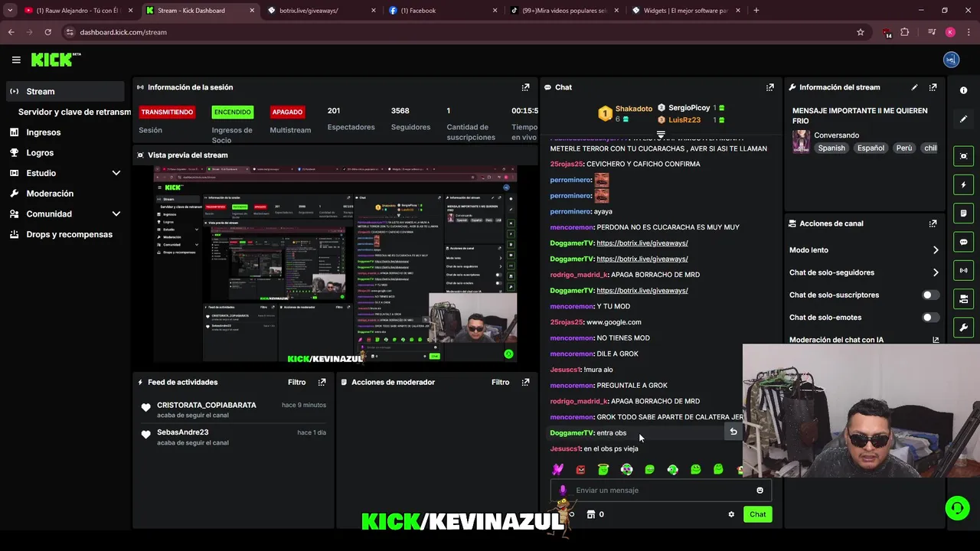
Task: Open Servidor y clave de retransmisión
Action: tap(74, 112)
